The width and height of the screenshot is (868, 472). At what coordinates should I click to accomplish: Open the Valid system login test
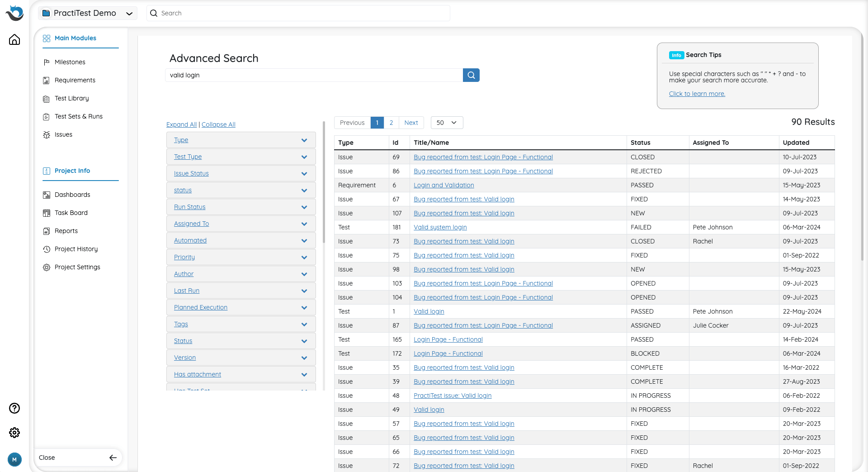[x=440, y=227]
